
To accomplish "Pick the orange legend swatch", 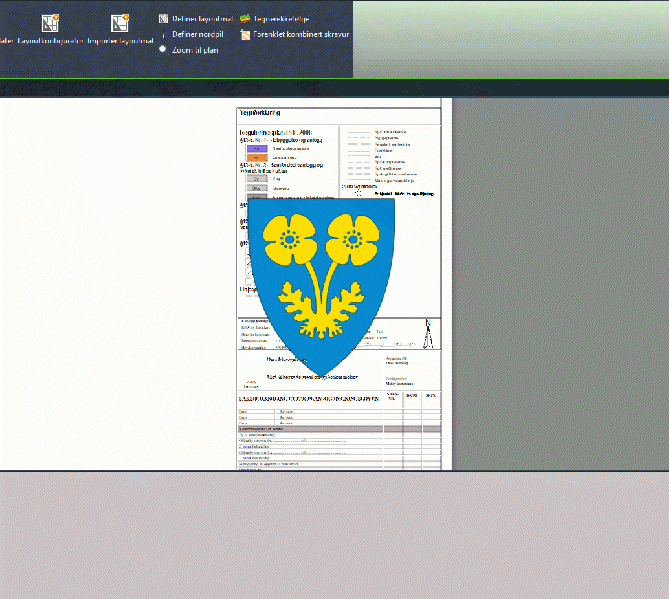I will 257,157.
